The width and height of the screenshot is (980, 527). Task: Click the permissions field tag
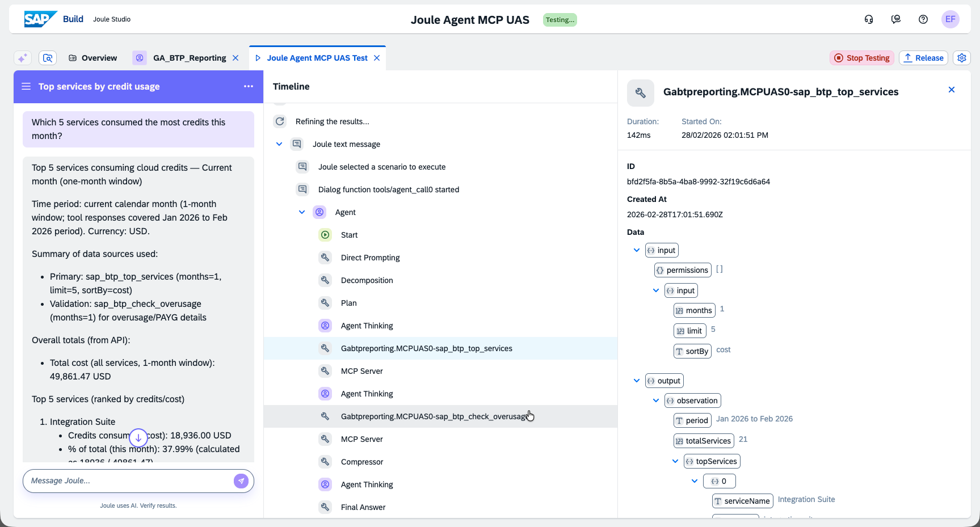point(683,270)
